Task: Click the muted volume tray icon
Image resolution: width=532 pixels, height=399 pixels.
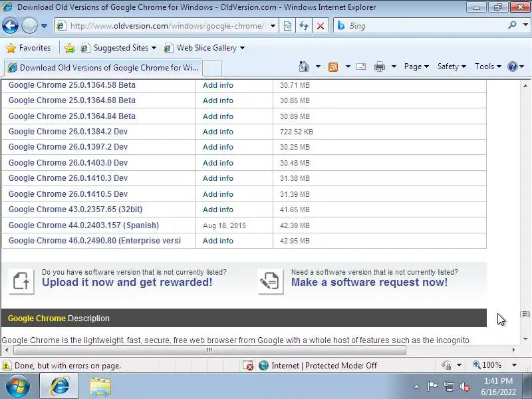Action: [464, 386]
